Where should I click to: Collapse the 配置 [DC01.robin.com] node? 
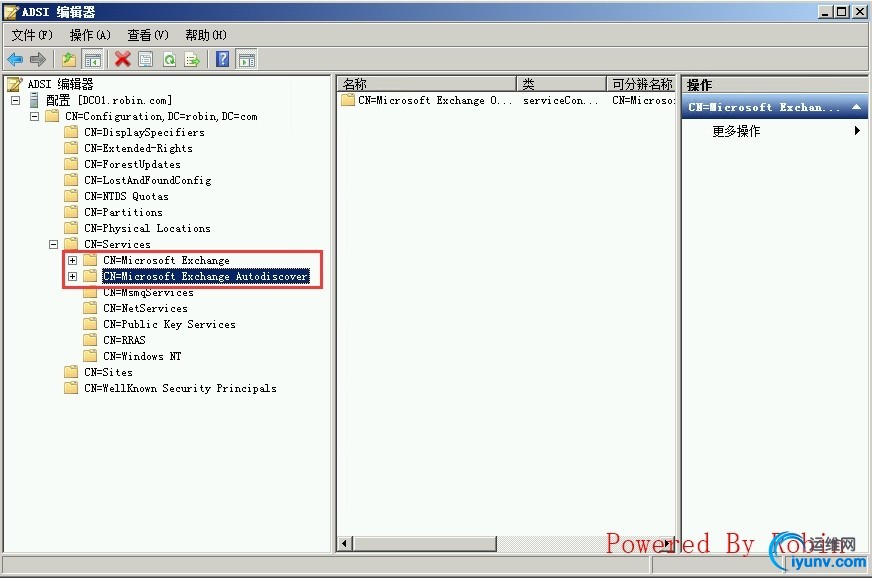tap(16, 101)
